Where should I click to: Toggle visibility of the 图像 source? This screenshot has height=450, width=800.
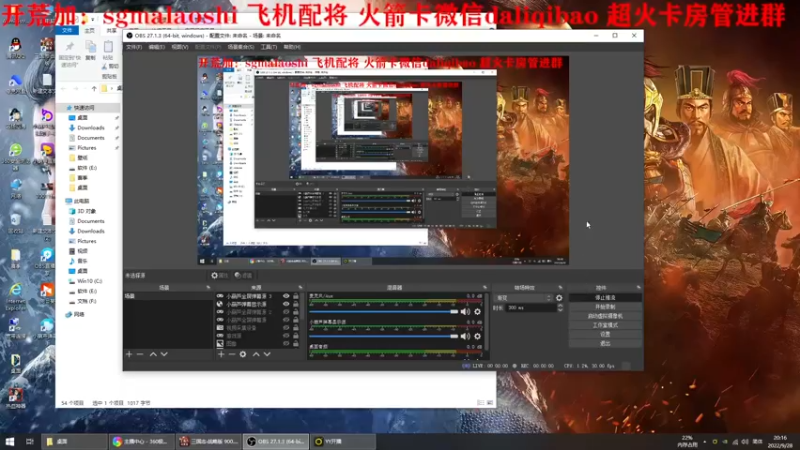click(286, 344)
